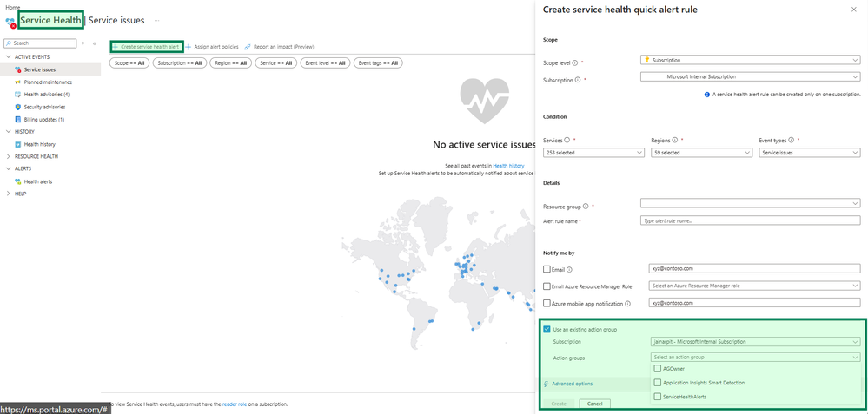The image size is (868, 414).
Task: Open the Event types dropdown
Action: 809,153
